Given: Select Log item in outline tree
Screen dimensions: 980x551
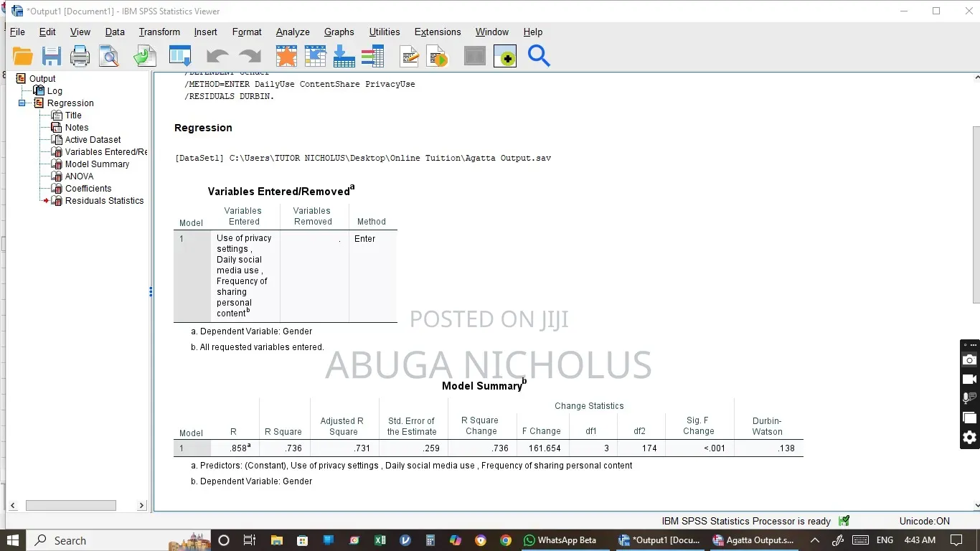Looking at the screenshot, I should coord(55,91).
